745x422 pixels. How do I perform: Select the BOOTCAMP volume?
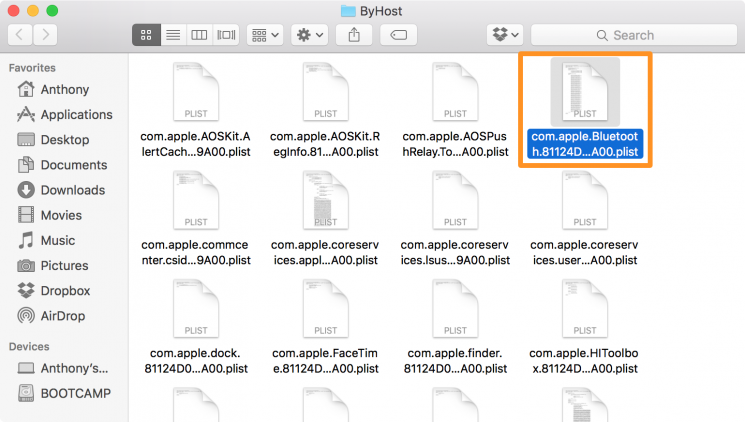pos(64,393)
